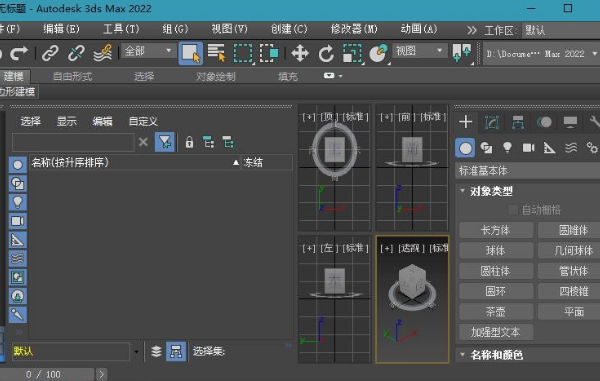The height and width of the screenshot is (381, 600).
Task: Open ribbon display options dropdown
Action: (333, 76)
